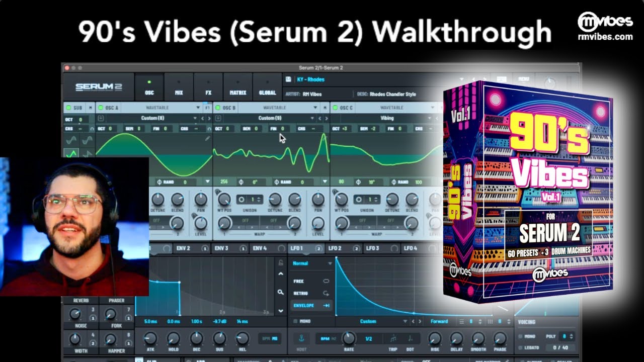Click OSC C phase icon

(x=358, y=182)
